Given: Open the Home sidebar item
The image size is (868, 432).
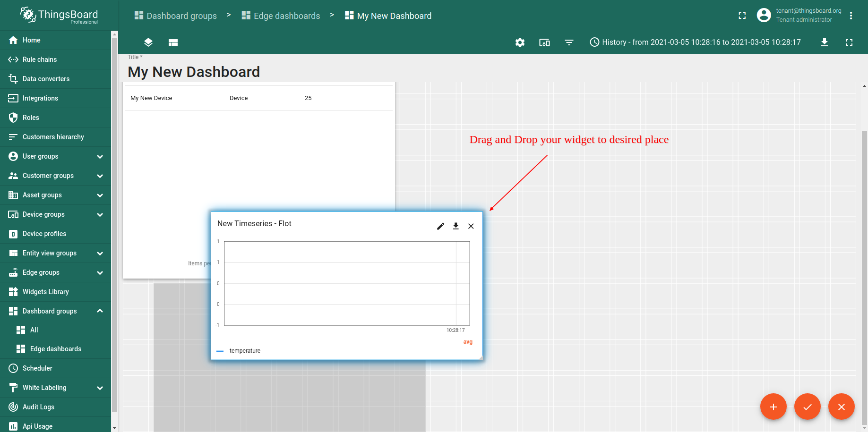Looking at the screenshot, I should click(55, 40).
